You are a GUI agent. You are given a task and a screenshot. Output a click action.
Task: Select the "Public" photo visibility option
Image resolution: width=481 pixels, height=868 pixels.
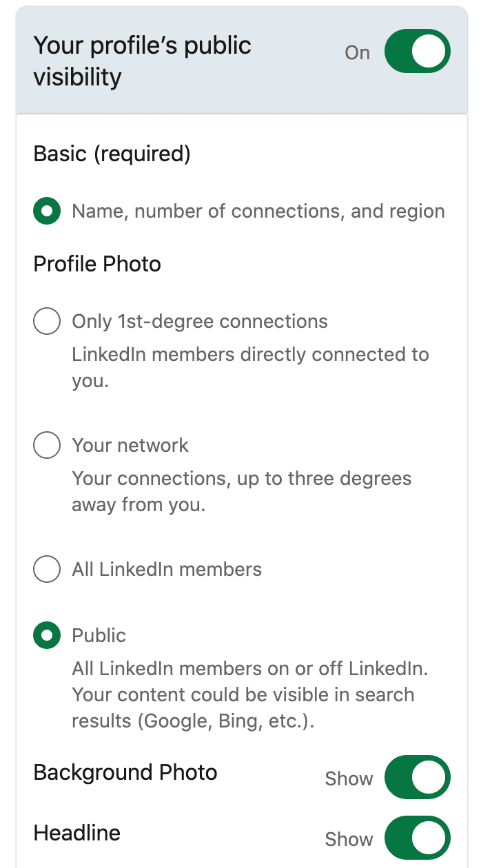coord(46,635)
